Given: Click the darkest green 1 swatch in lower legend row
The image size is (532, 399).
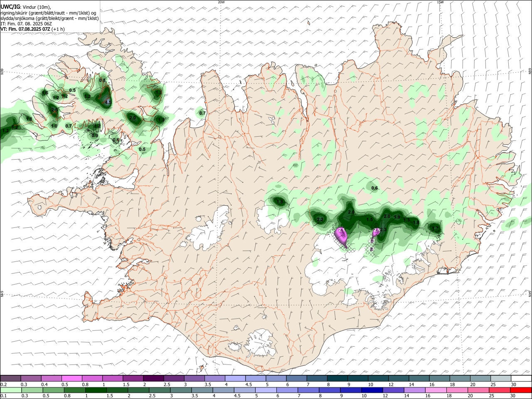Looking at the screenshot, I should coord(96,390).
